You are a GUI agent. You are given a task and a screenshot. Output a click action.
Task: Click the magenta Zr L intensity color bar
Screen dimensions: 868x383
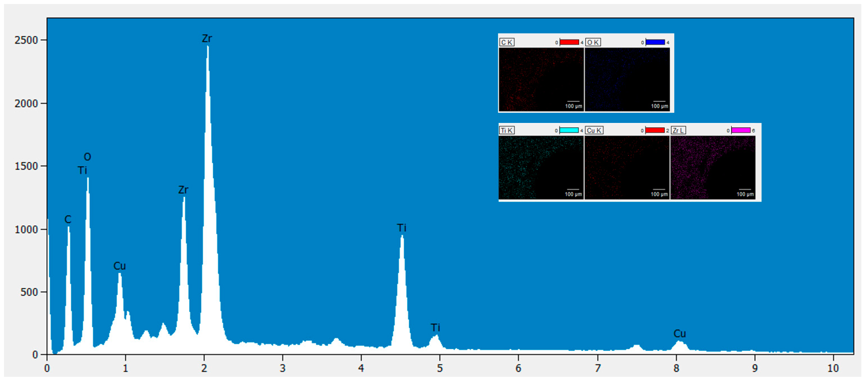point(741,130)
